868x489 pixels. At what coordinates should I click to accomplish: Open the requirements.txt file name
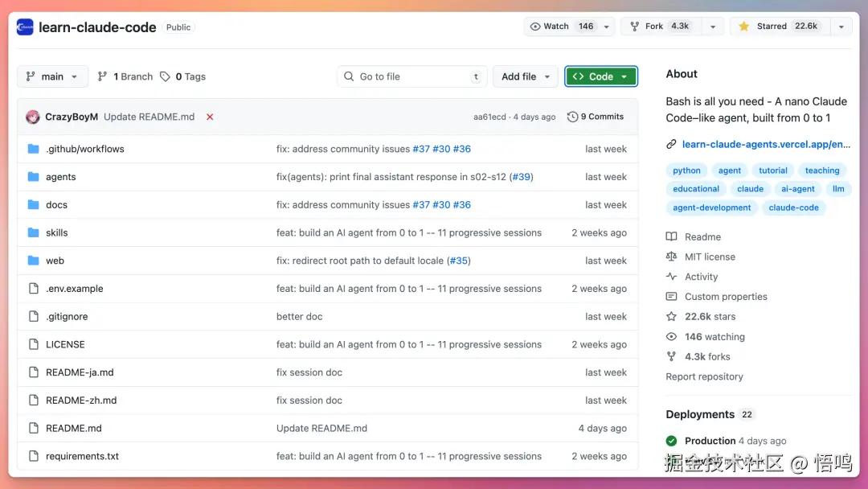[x=82, y=456]
